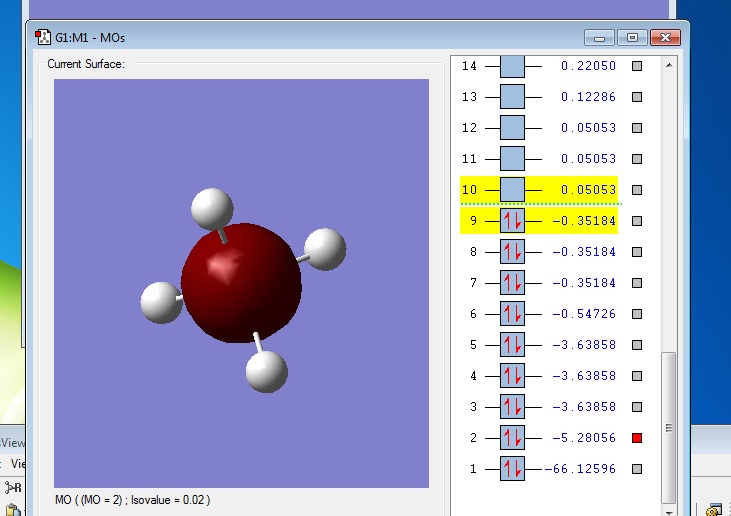The image size is (731, 516).
Task: Click the empty orbital 14 box
Action: [512, 66]
